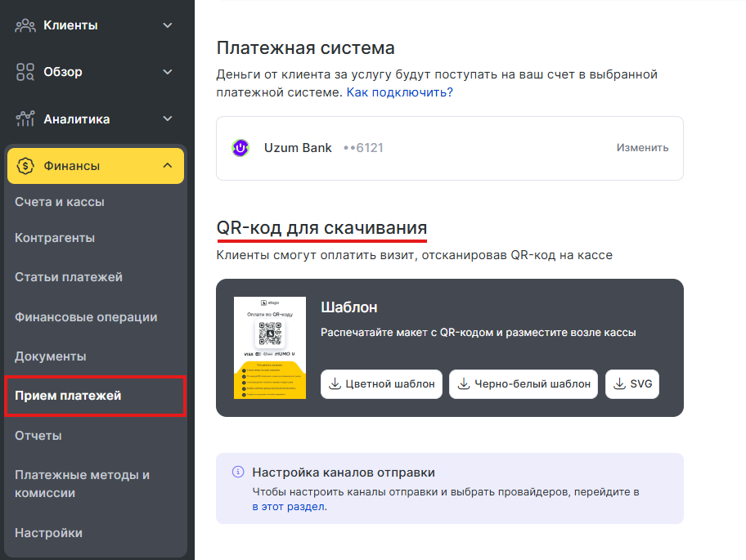Screen dimensions: 746x560
Task: Collapse the Финансы section chevron
Action: pos(168,166)
